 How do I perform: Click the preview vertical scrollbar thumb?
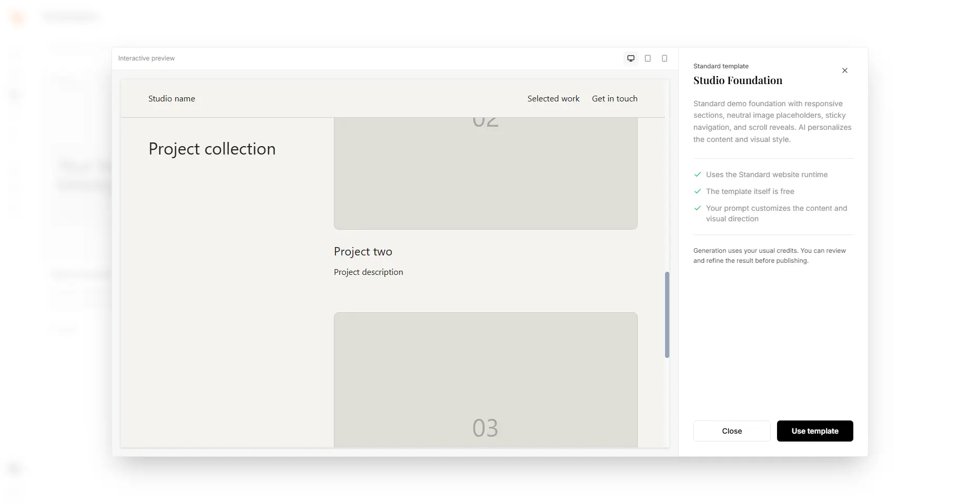click(x=667, y=315)
